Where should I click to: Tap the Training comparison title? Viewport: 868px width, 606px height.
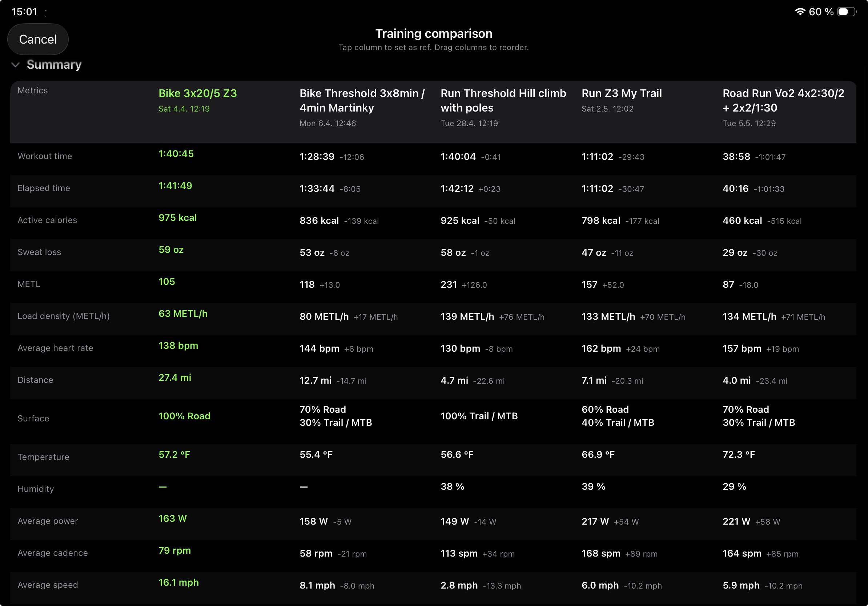click(x=434, y=34)
